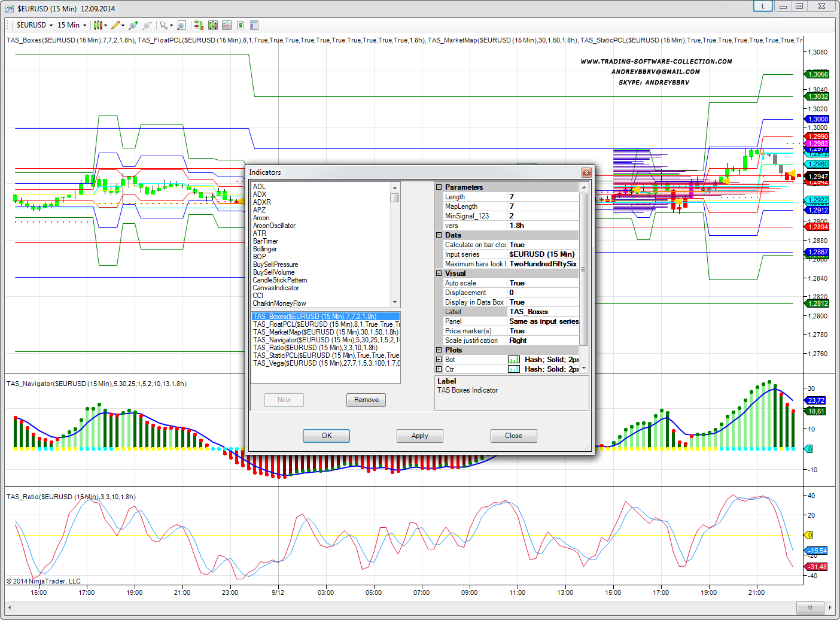Open the chart properties icon
Viewport: 840px width, 620px height.
pyautogui.click(x=254, y=25)
